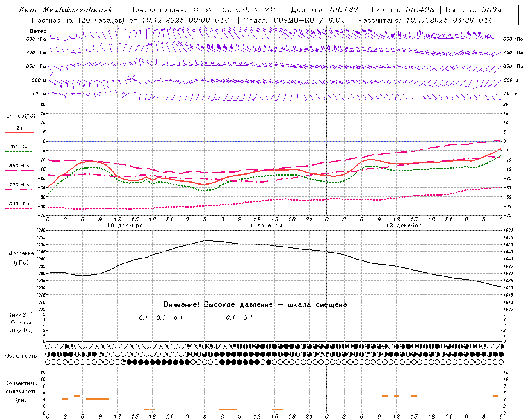525x420 pixels.
Task: Click the date label 10 декабря
Action: (125, 226)
